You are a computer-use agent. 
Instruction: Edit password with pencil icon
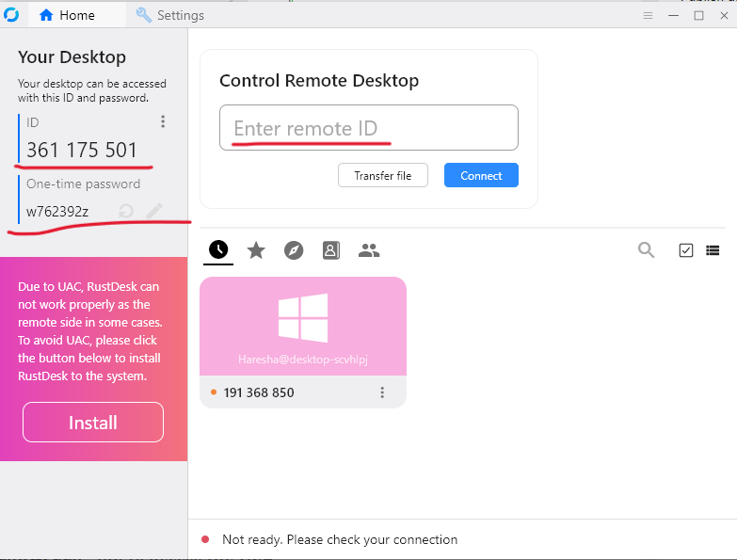[154, 211]
